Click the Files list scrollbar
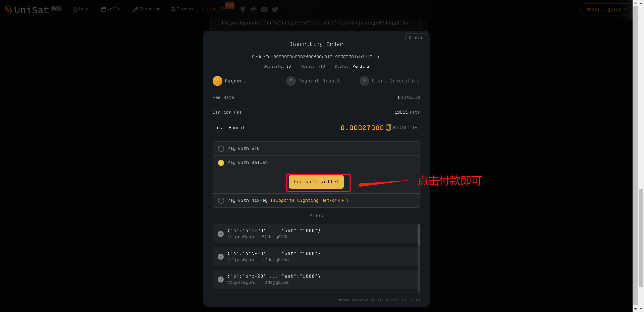The height and width of the screenshot is (312, 644). point(419,235)
